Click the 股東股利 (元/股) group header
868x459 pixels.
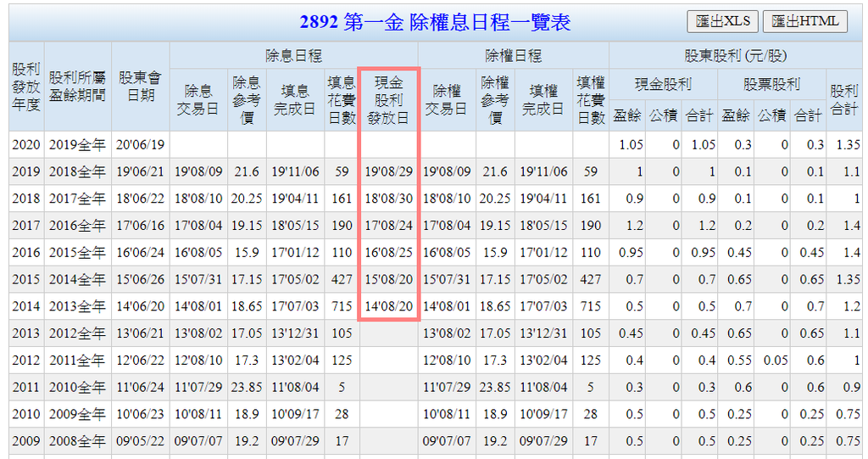[x=736, y=55]
